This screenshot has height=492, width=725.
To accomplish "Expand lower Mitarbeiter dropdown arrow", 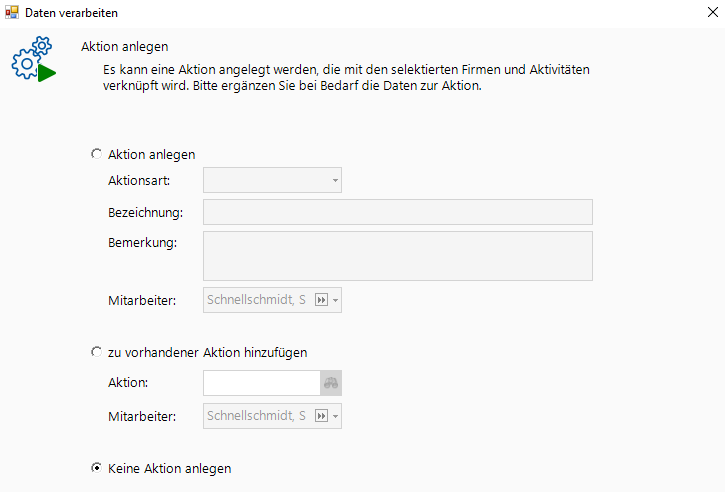I will (336, 416).
